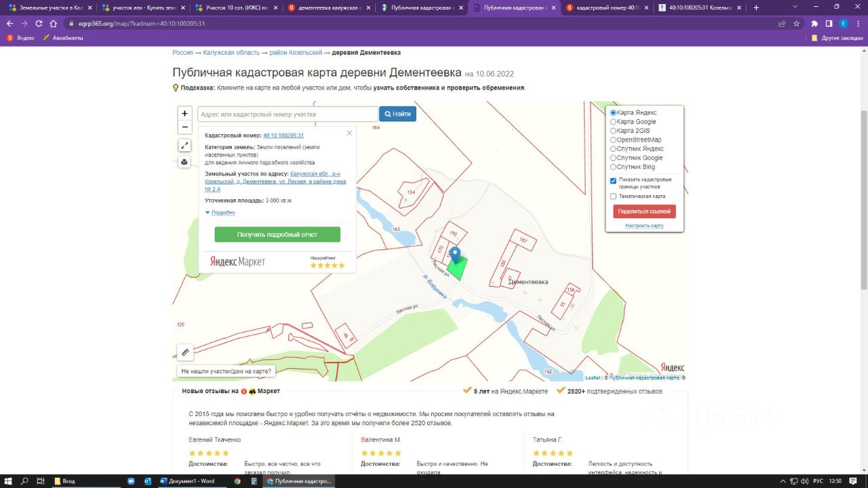Open Task View on taskbar
The height and width of the screenshot is (488, 868).
41,481
